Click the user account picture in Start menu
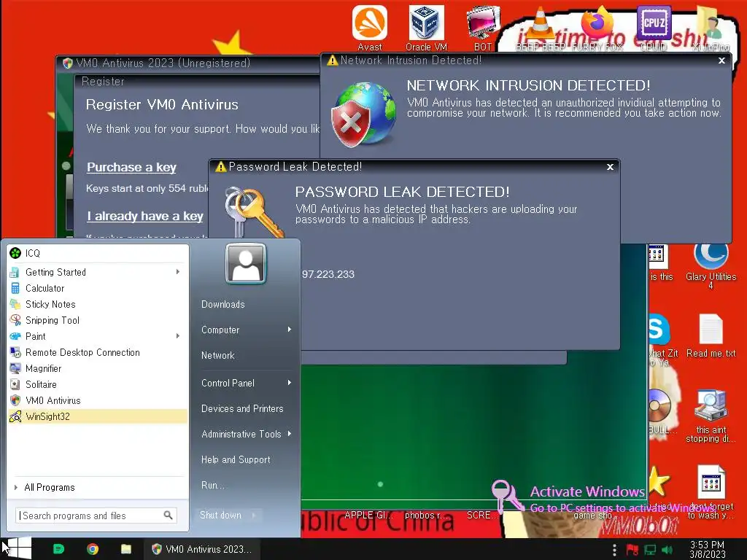Viewport: 747px width, 560px height. (x=246, y=263)
